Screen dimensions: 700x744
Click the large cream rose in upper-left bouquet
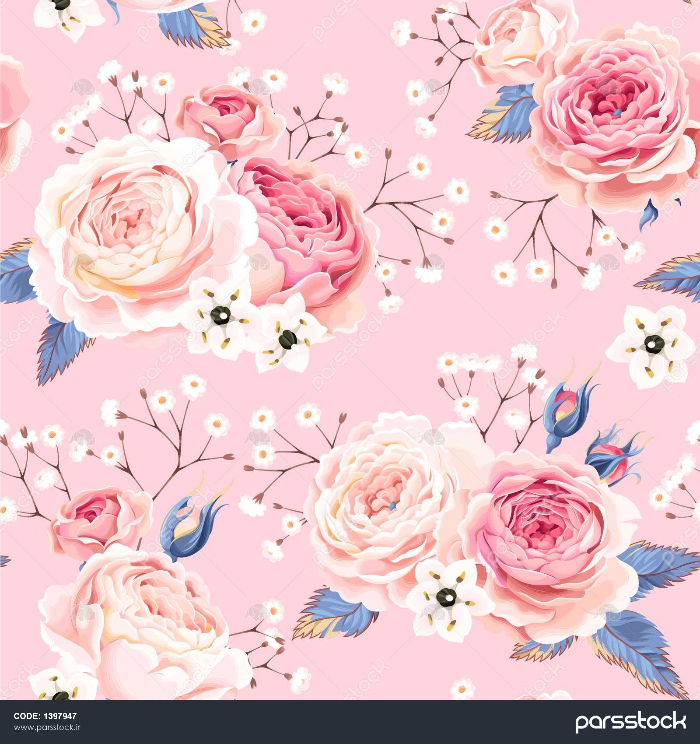131,228
